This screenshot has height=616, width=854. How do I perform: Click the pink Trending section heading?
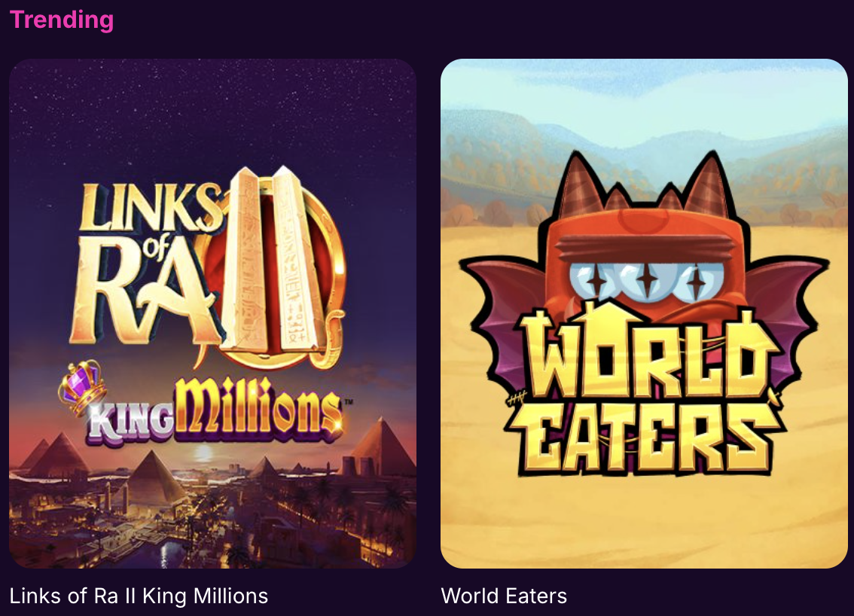62,20
